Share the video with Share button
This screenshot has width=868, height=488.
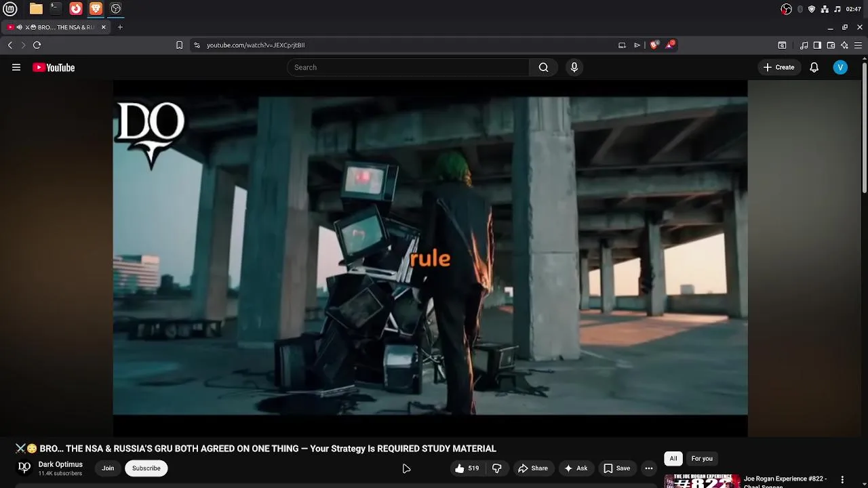point(533,468)
